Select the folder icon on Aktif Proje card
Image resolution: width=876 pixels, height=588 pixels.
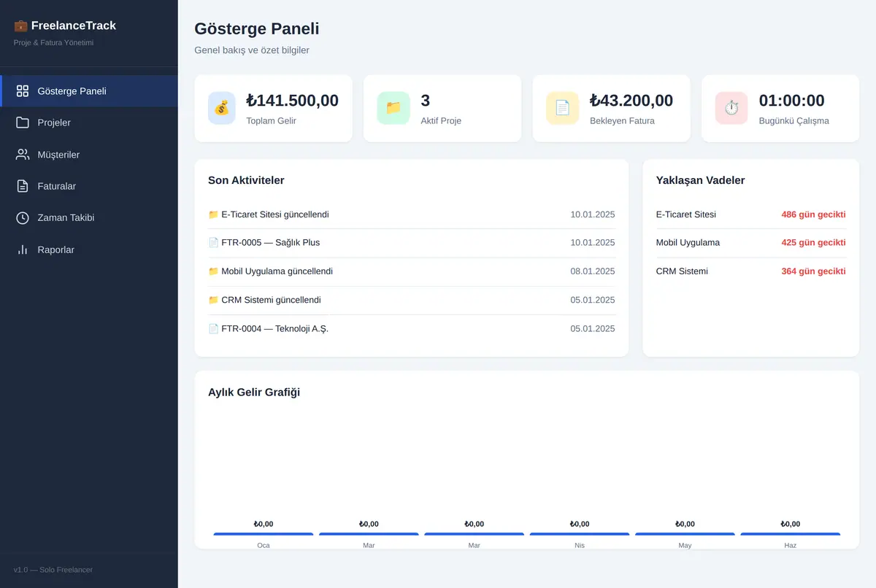click(393, 108)
